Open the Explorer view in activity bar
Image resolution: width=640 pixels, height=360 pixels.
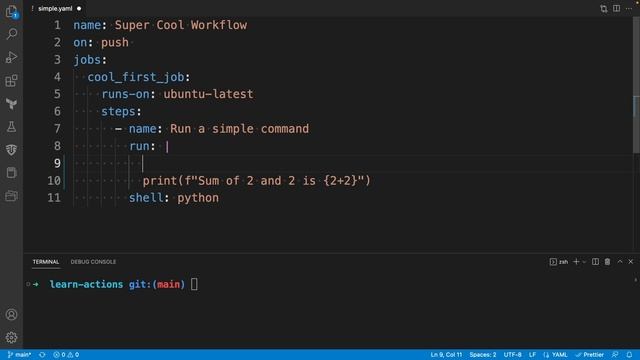[x=11, y=11]
